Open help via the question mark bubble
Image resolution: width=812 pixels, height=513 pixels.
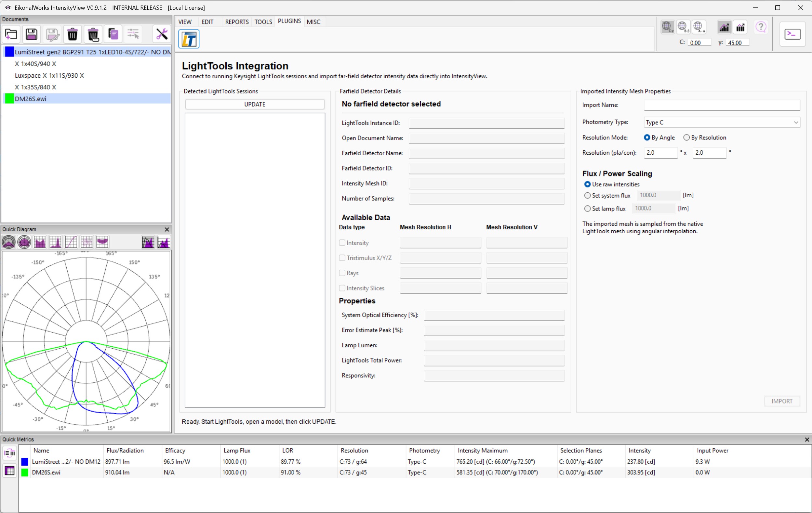tap(761, 27)
